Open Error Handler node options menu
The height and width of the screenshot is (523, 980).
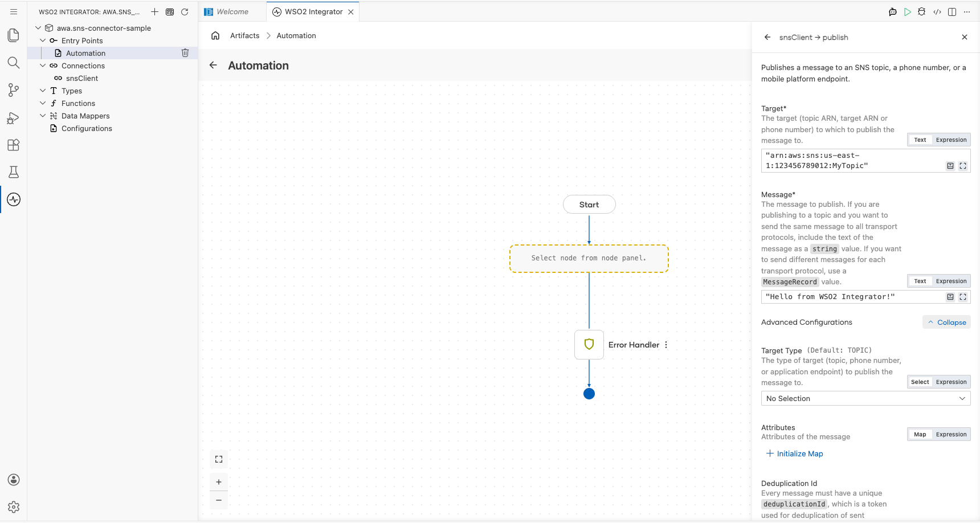click(666, 345)
